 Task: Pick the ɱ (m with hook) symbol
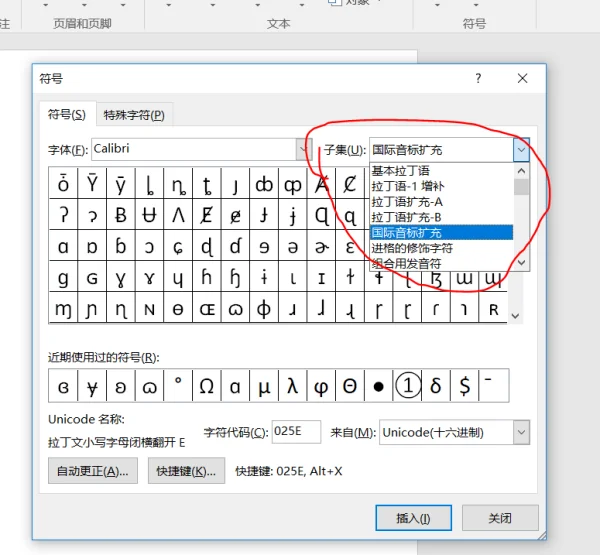(x=63, y=309)
